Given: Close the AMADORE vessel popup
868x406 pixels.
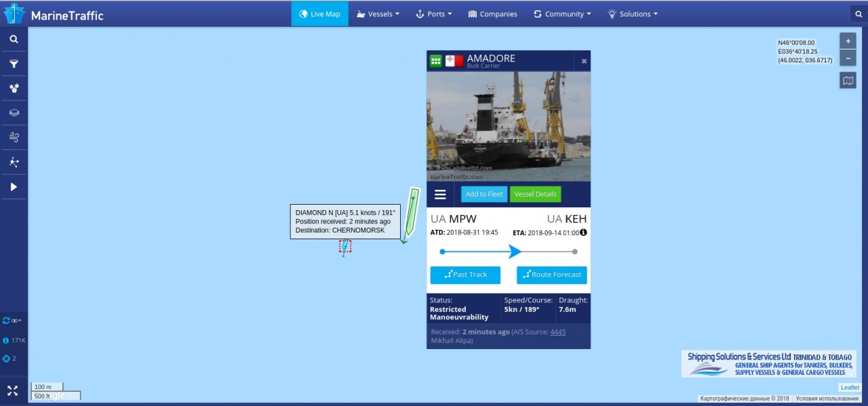Looking at the screenshot, I should [584, 61].
